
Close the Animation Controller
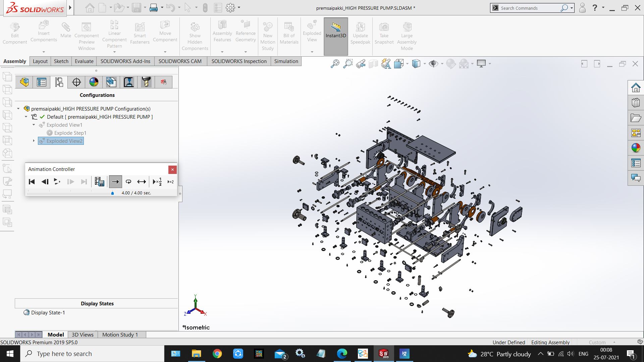(x=172, y=169)
